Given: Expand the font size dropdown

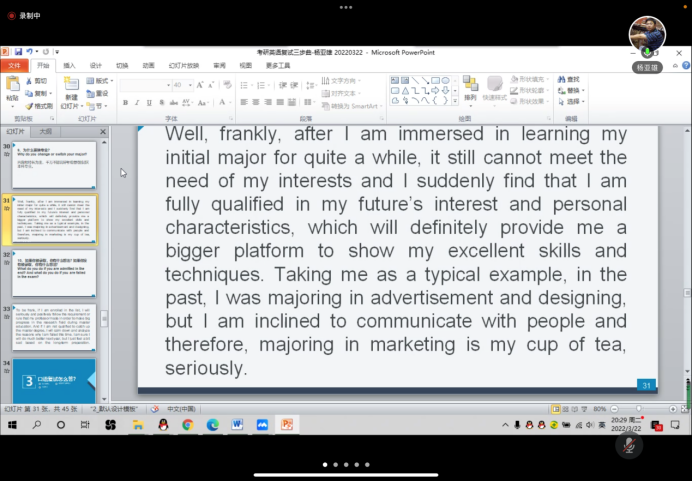Looking at the screenshot, I should click(190, 86).
